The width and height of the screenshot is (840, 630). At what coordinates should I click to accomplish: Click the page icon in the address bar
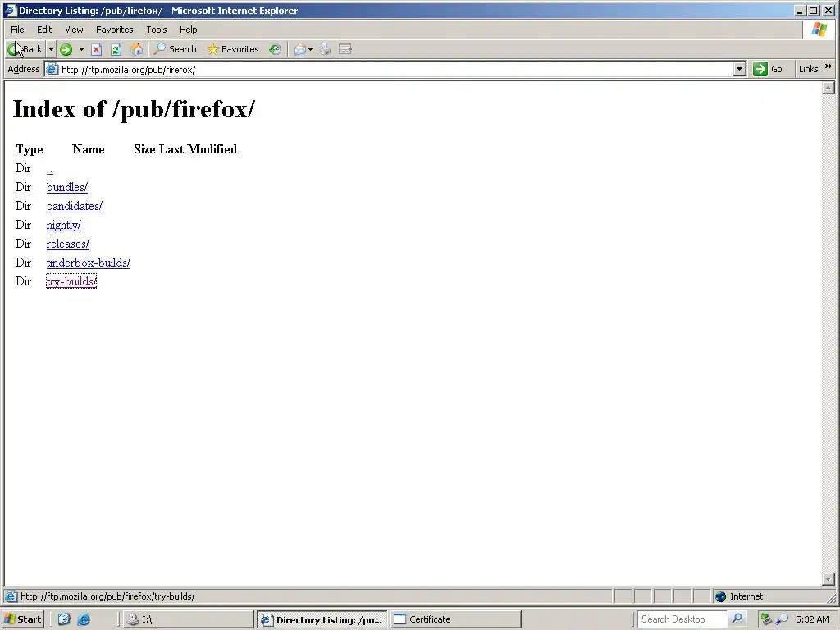(x=52, y=69)
